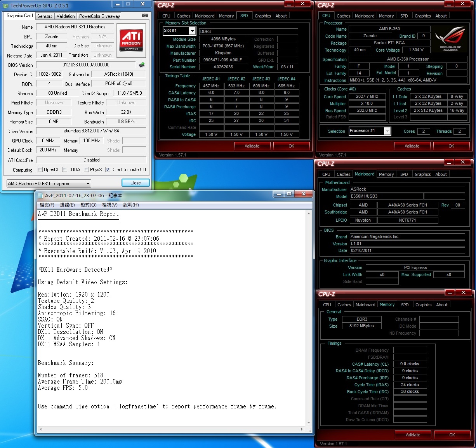This screenshot has height=448, width=476.
Task: Enable the OpenCL checkbox in GPU-Z
Action: click(40, 170)
